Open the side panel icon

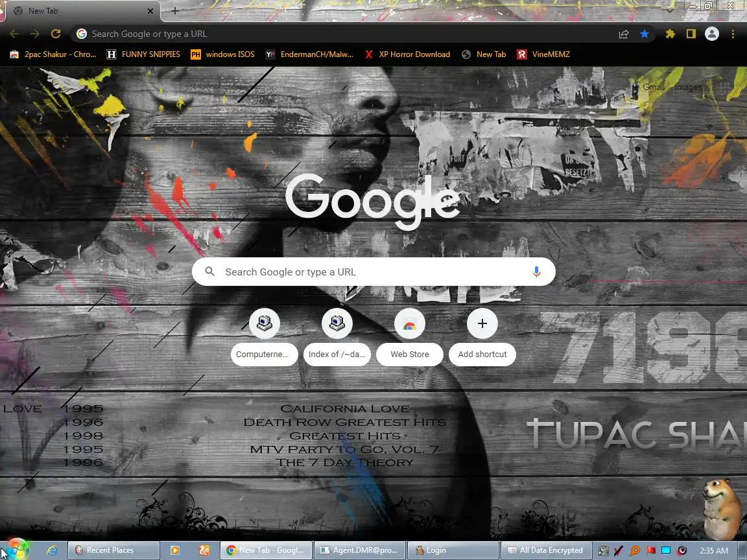(x=691, y=34)
